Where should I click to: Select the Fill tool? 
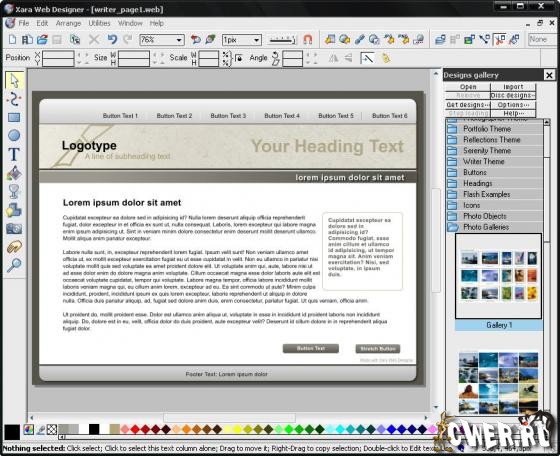point(14,173)
